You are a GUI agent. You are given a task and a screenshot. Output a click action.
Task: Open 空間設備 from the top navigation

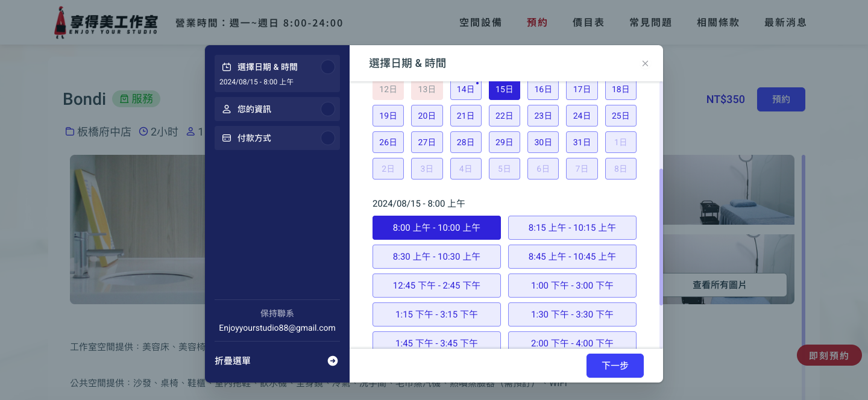480,23
